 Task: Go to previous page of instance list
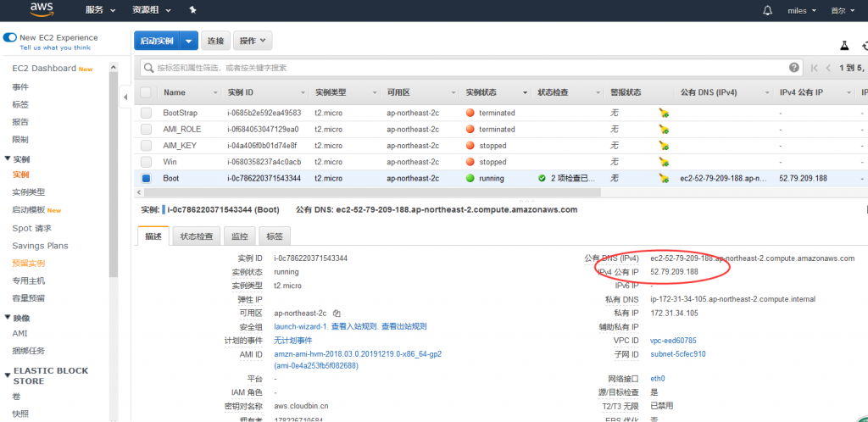tap(828, 68)
